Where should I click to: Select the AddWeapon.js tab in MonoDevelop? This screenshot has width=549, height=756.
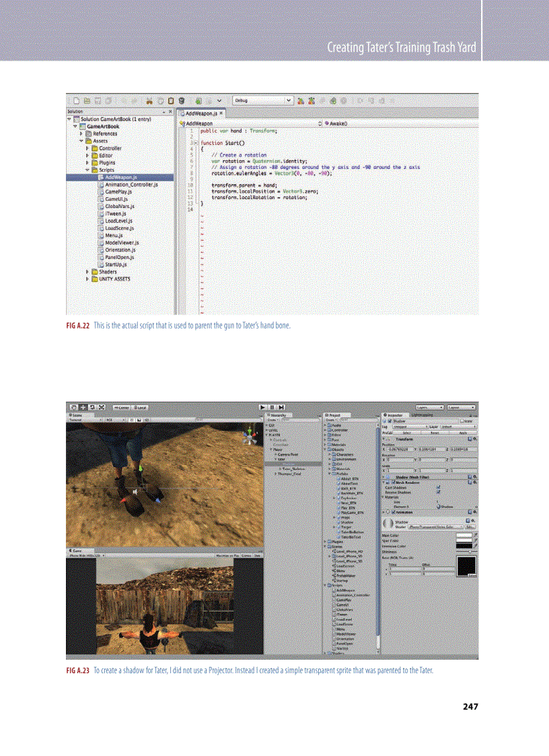(200, 112)
